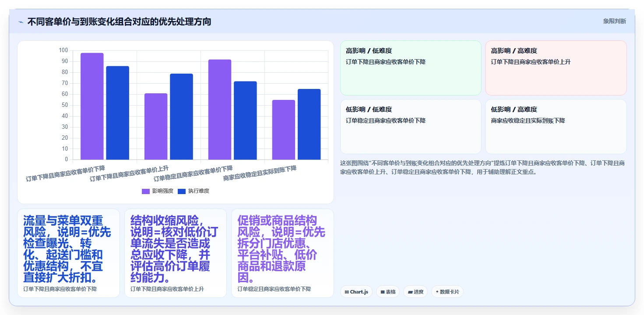Viewport: 644px width, 315px height.
Task: Click the y-axis value 0
Action: click(x=67, y=159)
